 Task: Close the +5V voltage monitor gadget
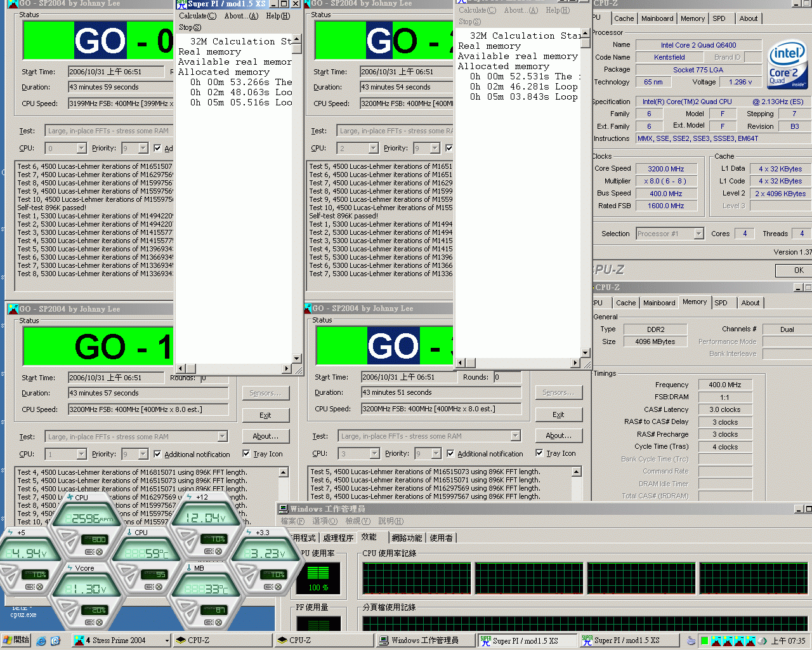pyautogui.click(x=39, y=587)
